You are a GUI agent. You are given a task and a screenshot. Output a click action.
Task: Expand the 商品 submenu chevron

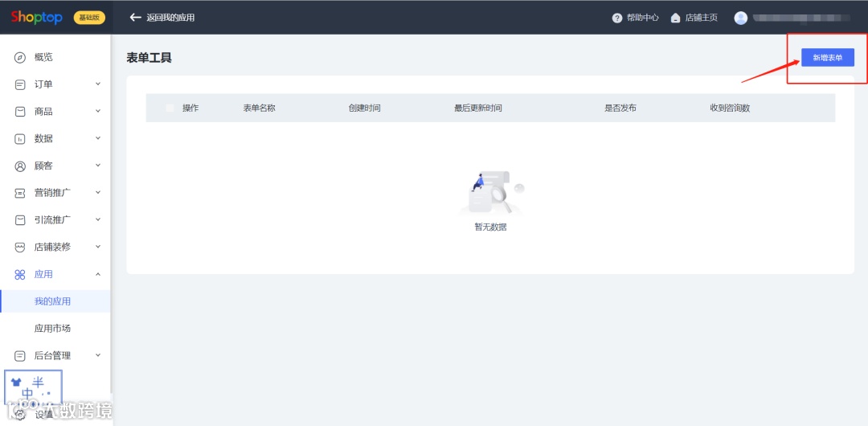(98, 112)
